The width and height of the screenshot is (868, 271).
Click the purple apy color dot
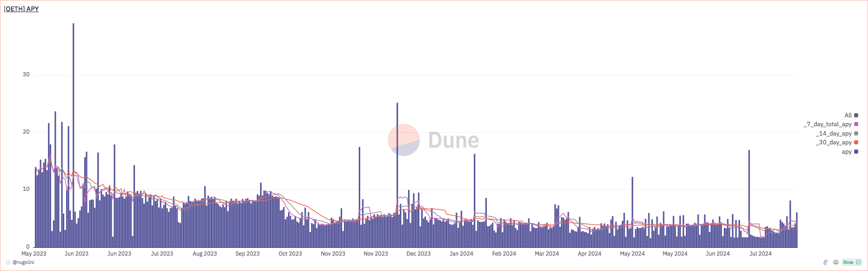pyautogui.click(x=856, y=152)
